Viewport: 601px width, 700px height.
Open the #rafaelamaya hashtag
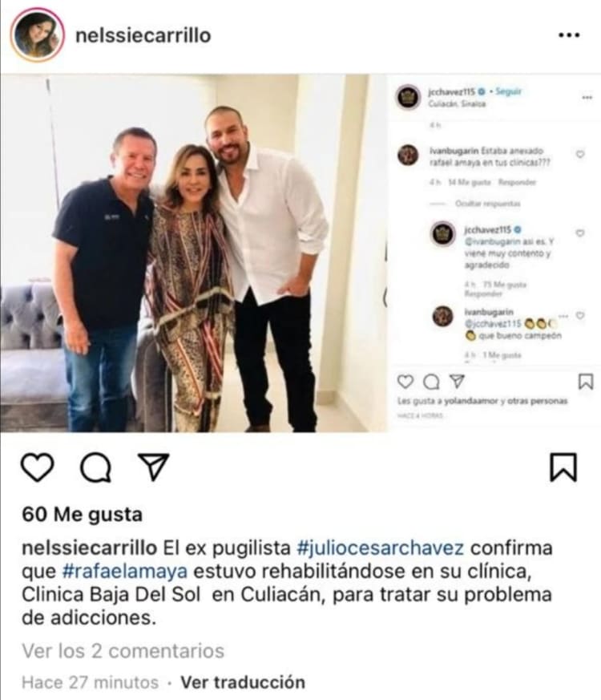point(124,572)
